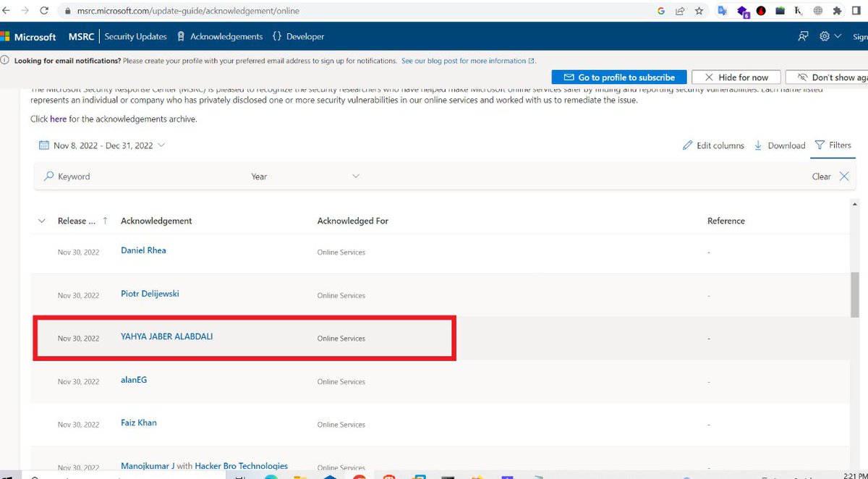
Task: Open the dark landscape extension icon
Action: pyautogui.click(x=780, y=11)
